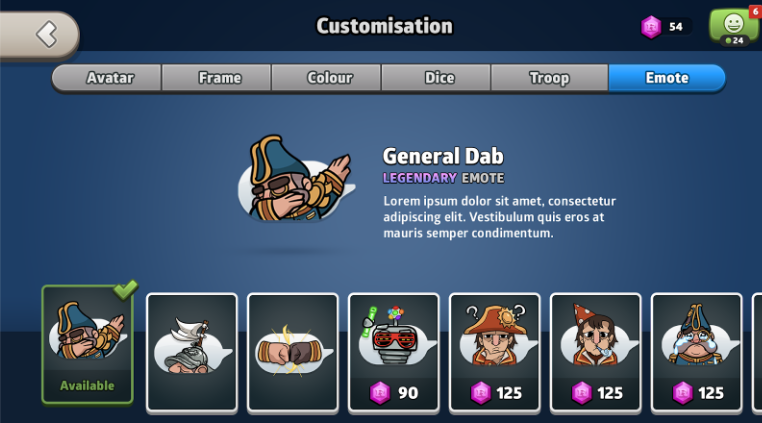The width and height of the screenshot is (762, 423).
Task: Click the Available label on General Dab
Action: (x=87, y=386)
